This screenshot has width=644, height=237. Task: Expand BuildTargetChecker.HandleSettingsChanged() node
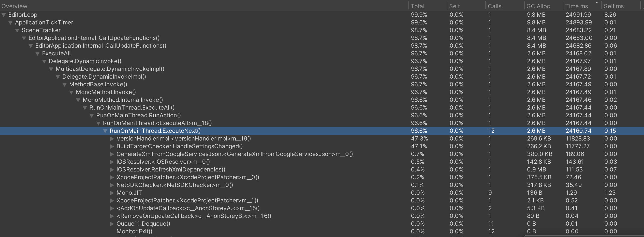click(x=112, y=146)
